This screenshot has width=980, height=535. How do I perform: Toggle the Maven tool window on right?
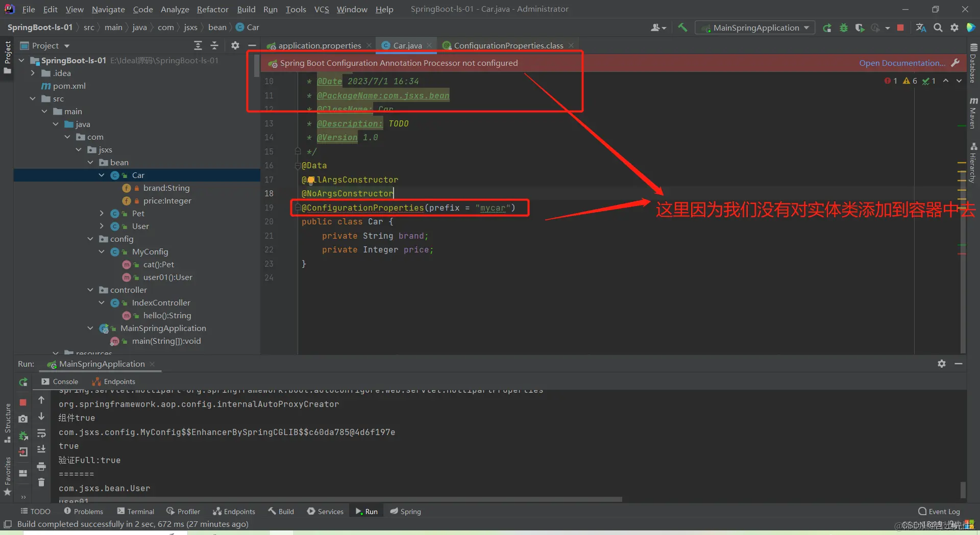tap(973, 113)
